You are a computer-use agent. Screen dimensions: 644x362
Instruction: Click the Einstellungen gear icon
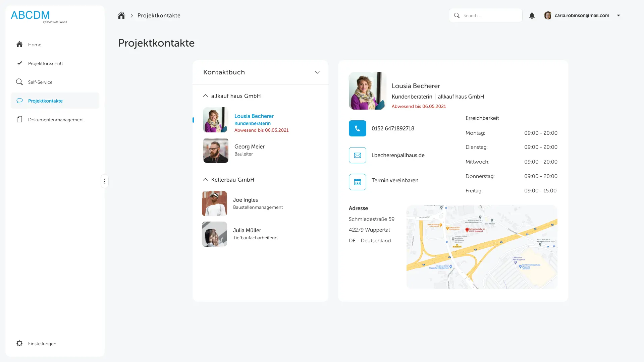tap(19, 343)
